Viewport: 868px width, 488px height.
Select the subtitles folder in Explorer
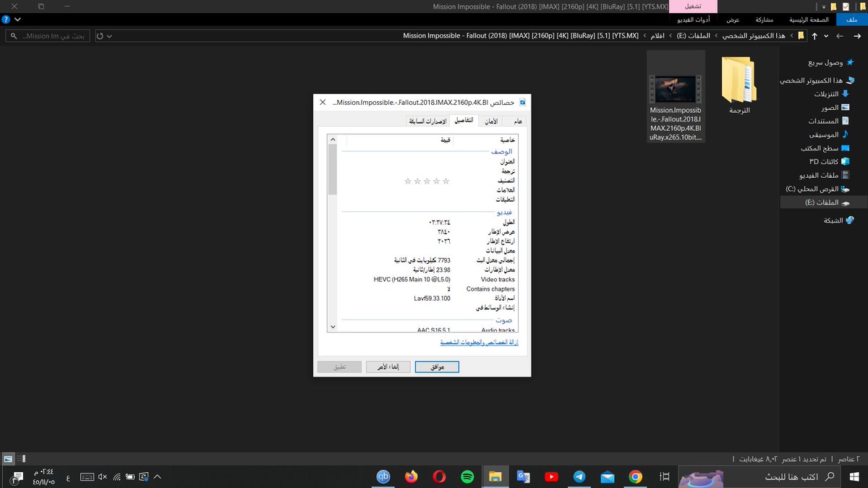pos(739,87)
